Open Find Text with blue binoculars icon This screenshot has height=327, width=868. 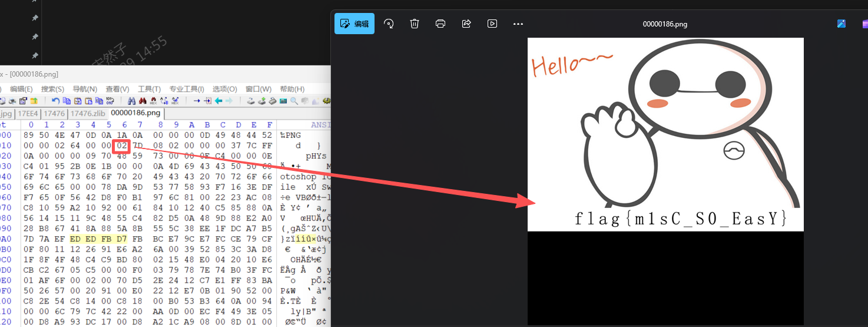[131, 101]
